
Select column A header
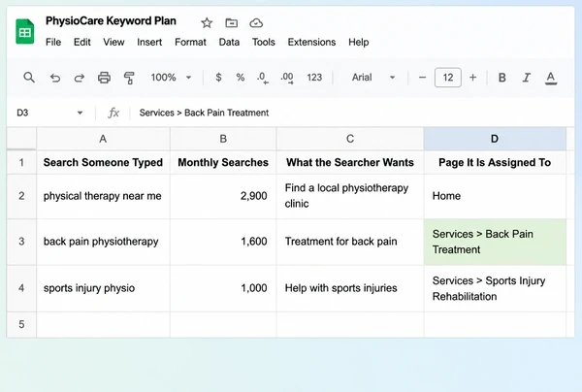103,139
